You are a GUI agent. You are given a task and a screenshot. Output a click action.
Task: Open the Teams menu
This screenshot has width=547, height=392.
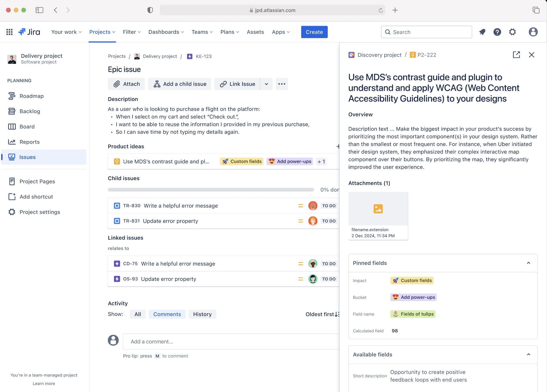pos(202,32)
